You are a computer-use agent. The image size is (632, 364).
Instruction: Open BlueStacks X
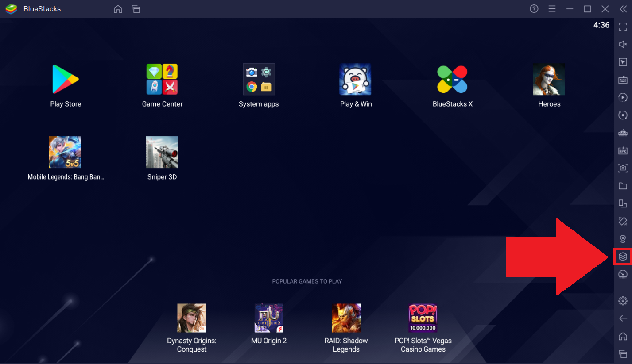click(452, 80)
